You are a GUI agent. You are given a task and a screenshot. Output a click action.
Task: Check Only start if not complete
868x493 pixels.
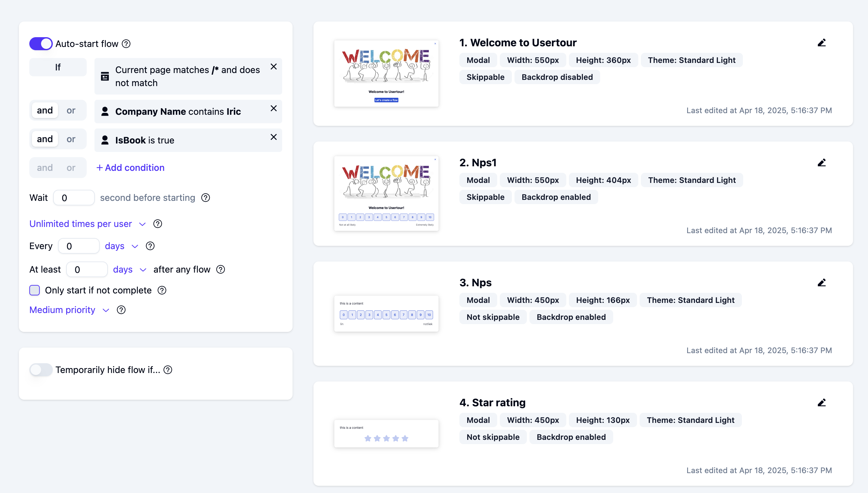[x=35, y=290]
